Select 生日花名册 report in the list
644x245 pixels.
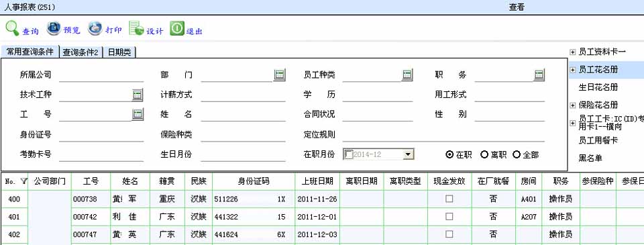[x=598, y=87]
